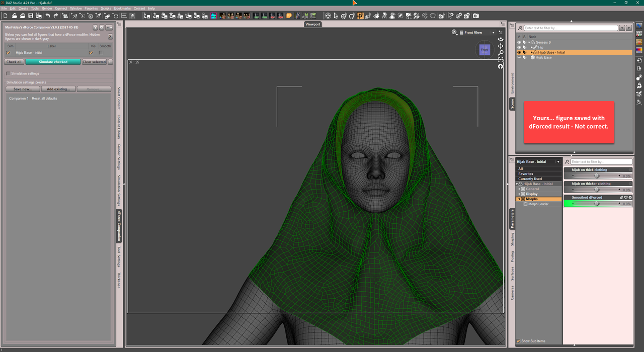Click the Render camera icon in toolbar
644x352 pixels.
coord(475,16)
